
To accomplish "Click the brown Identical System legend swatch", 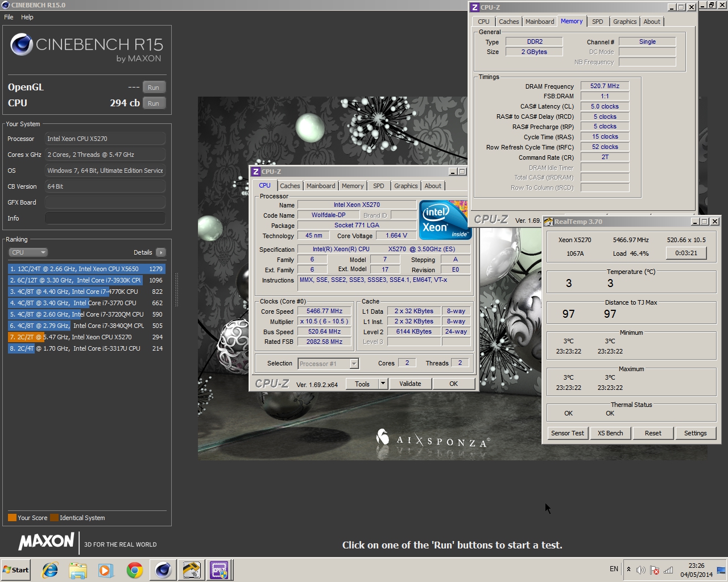I will 54,518.
